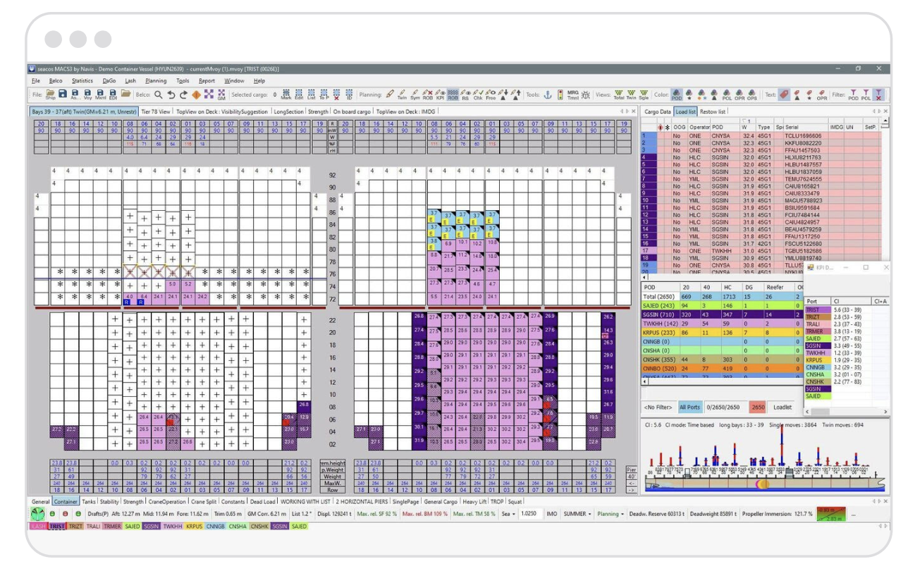
Task: Open the Planning status dropdown
Action: (610, 513)
